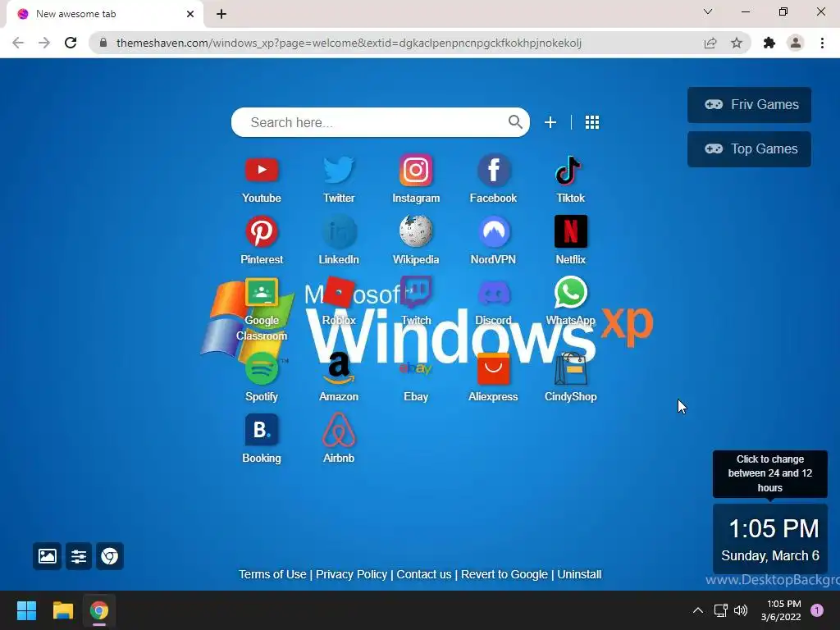
Task: Open the notification badge in taskbar
Action: (x=817, y=610)
